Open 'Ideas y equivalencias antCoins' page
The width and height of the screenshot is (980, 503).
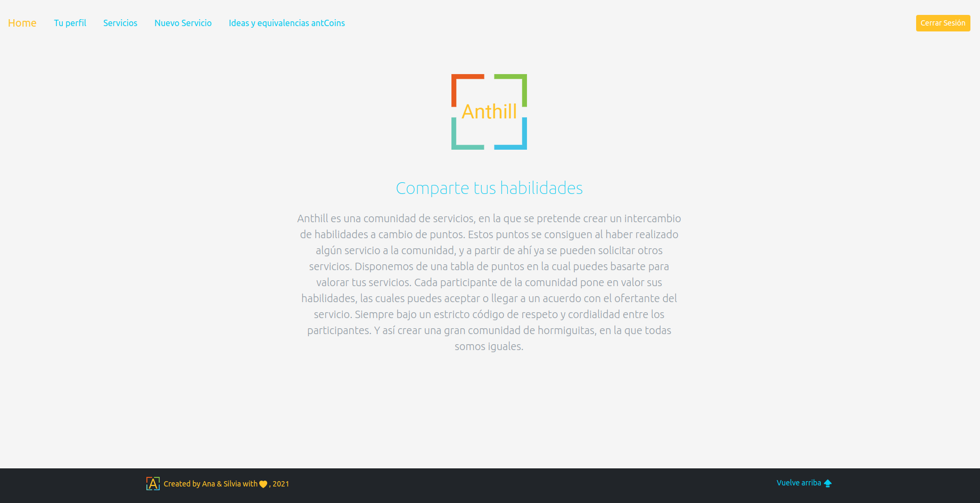click(286, 23)
